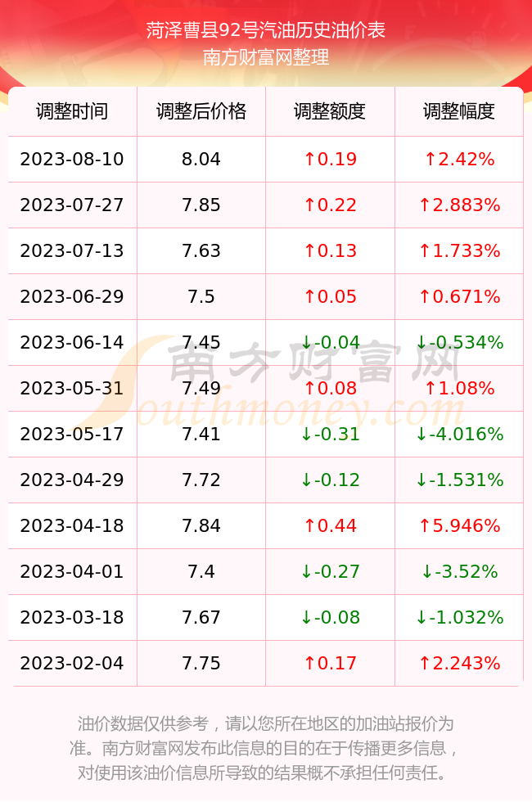This screenshot has width=532, height=802.
Task: Click the 调整后价格 column header
Action: pos(201,111)
